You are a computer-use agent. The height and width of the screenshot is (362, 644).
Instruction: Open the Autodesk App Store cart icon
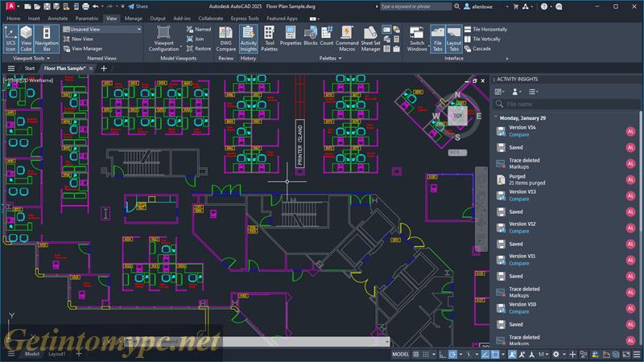516,6
